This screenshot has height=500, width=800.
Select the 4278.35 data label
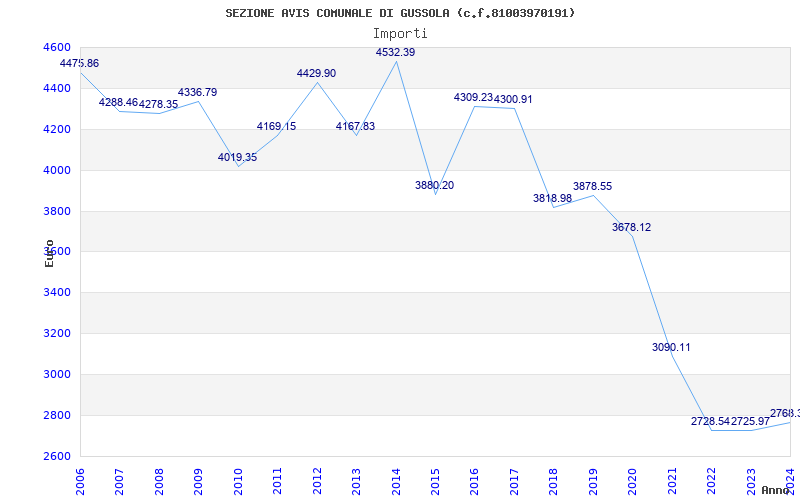tap(158, 105)
